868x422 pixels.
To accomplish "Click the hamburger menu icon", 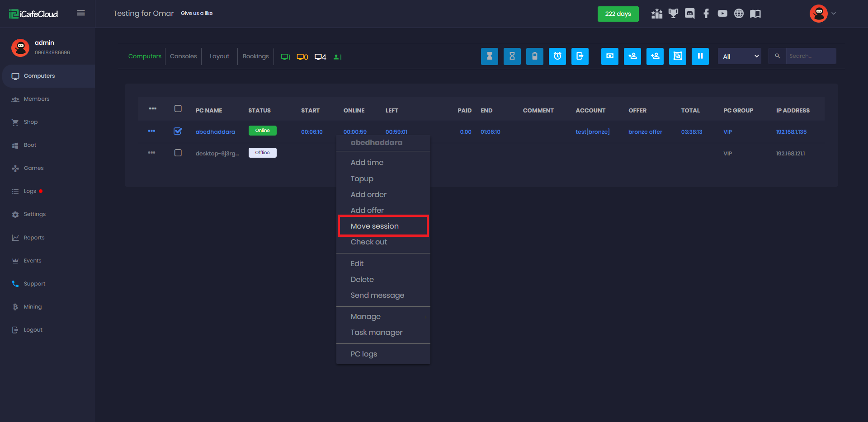I will pos(81,13).
